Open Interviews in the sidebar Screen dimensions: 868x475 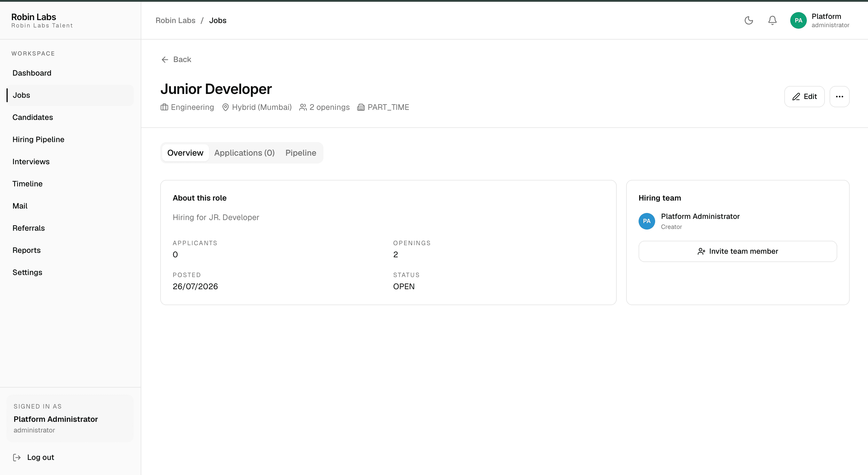(x=70, y=162)
